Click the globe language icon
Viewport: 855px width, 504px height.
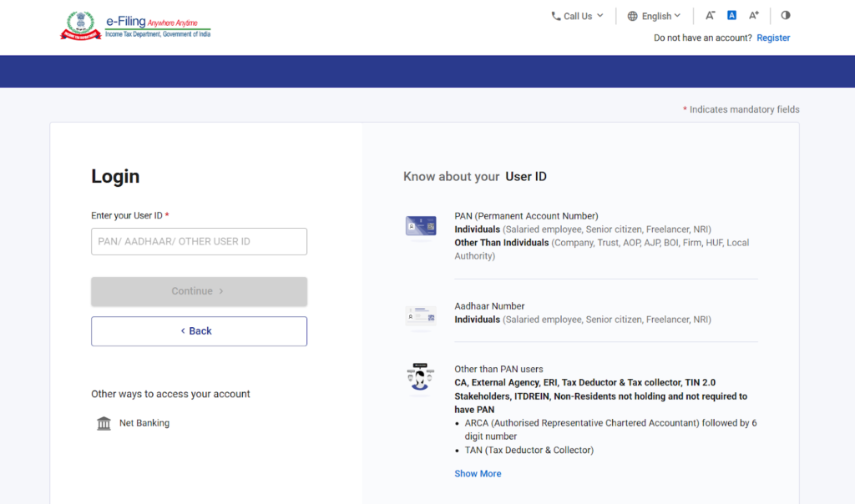(632, 16)
